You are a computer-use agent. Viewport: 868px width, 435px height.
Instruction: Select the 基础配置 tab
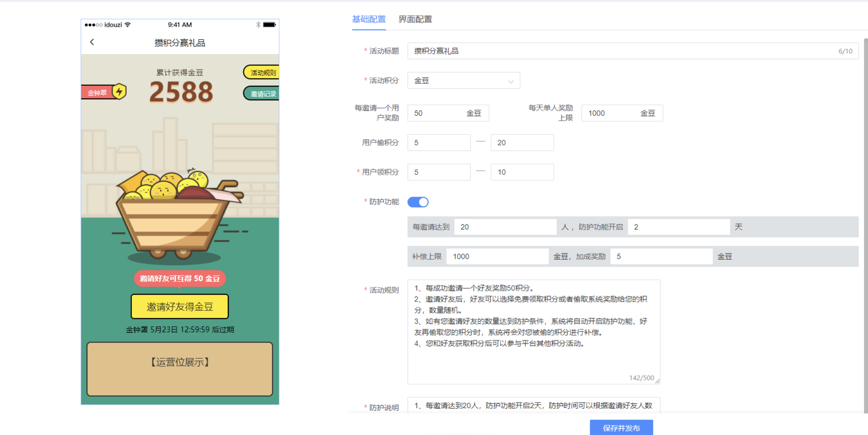click(x=369, y=19)
